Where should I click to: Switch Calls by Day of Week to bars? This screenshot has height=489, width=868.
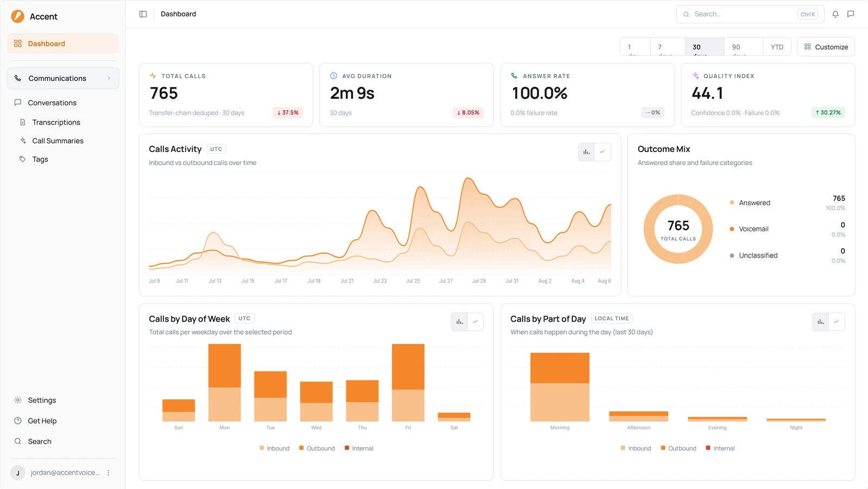(459, 322)
